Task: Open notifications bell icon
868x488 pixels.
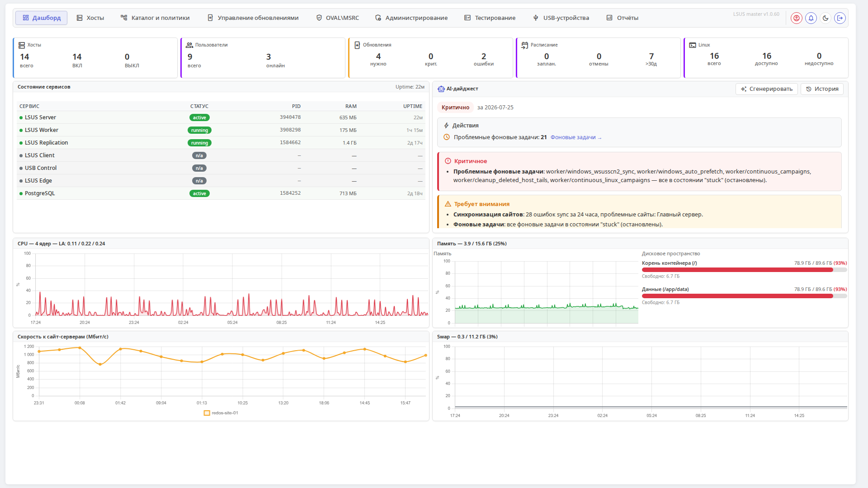Action: (811, 18)
